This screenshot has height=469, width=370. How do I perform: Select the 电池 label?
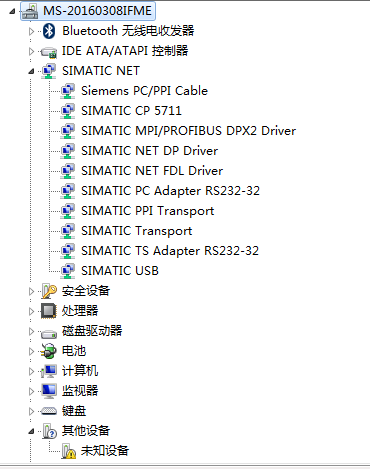pos(74,351)
